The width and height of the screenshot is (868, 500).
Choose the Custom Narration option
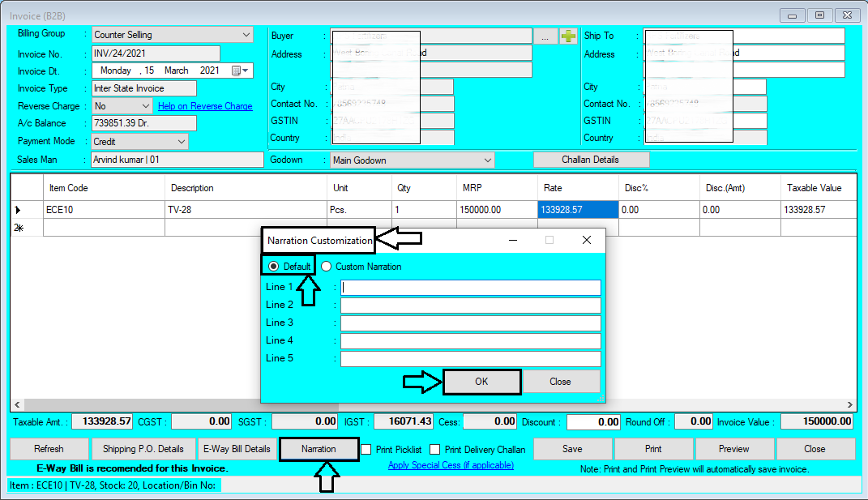(326, 266)
